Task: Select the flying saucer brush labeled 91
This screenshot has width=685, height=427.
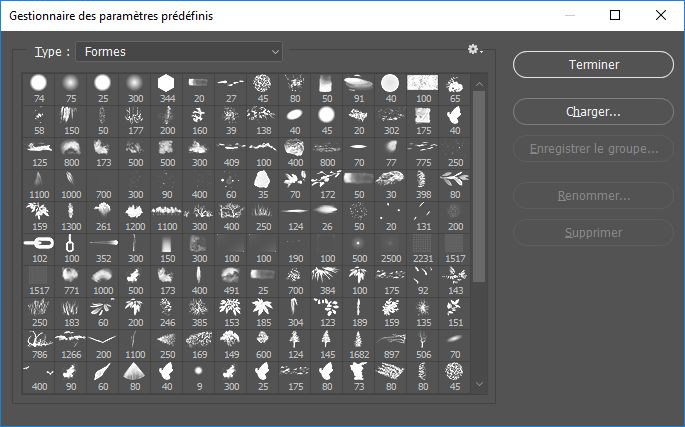Action: click(359, 83)
